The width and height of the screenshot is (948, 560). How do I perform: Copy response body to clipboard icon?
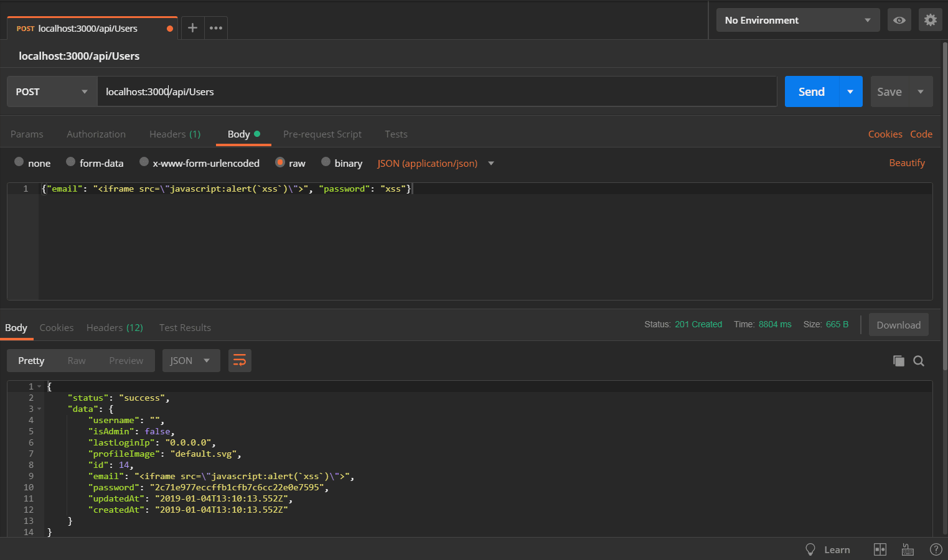click(898, 361)
